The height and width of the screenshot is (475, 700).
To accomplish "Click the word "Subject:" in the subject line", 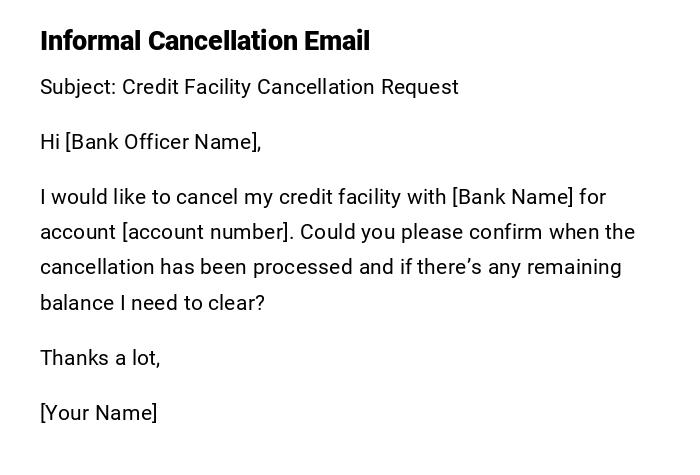I will point(78,87).
